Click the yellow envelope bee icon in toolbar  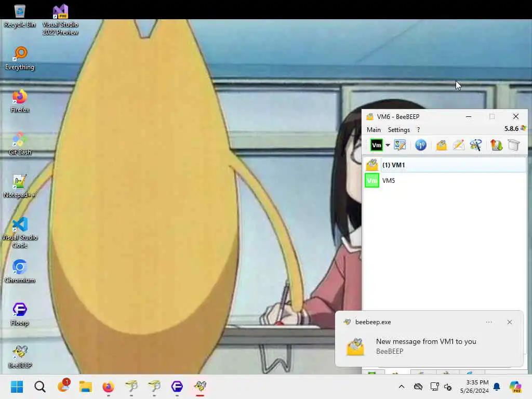pos(442,145)
